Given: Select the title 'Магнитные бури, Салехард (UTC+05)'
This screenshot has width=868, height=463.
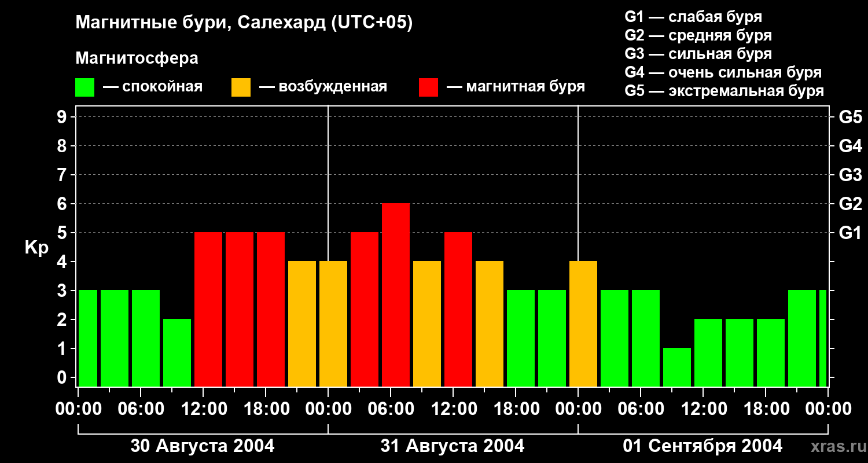Looking at the screenshot, I should tap(244, 23).
